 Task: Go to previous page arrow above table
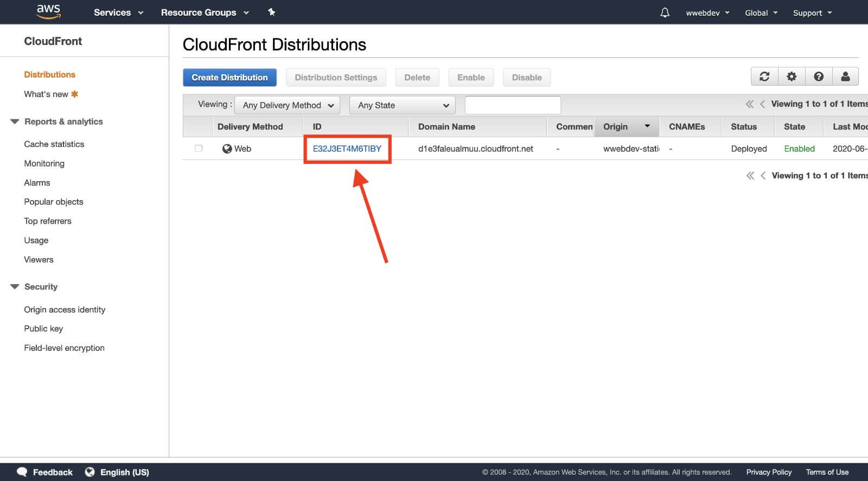pos(762,104)
